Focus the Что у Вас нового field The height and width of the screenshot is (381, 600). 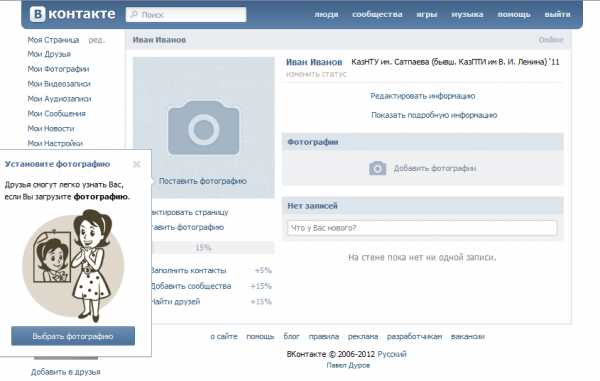[x=422, y=228]
